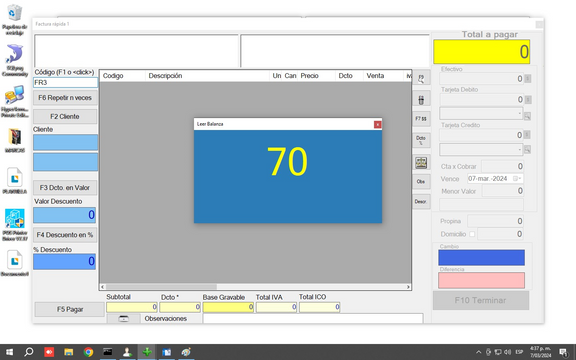Click the horizontal scrollbar left arrow
Viewport: 576px width, 360px height.
point(102,287)
